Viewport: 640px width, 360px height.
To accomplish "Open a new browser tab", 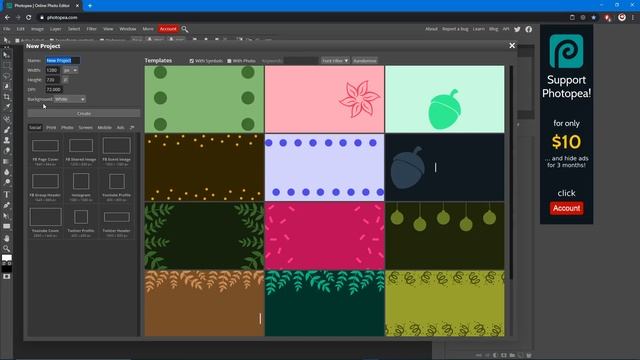I will [x=90, y=6].
